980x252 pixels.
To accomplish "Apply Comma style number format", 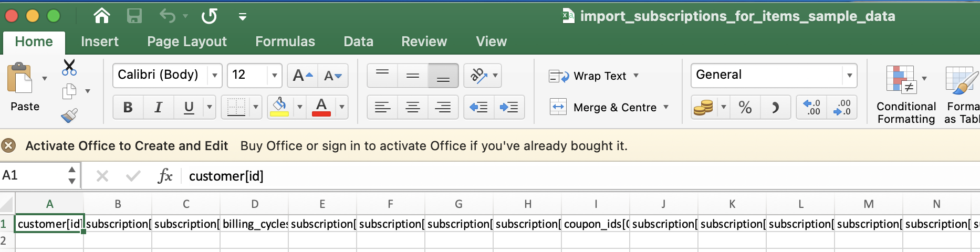I will click(775, 108).
